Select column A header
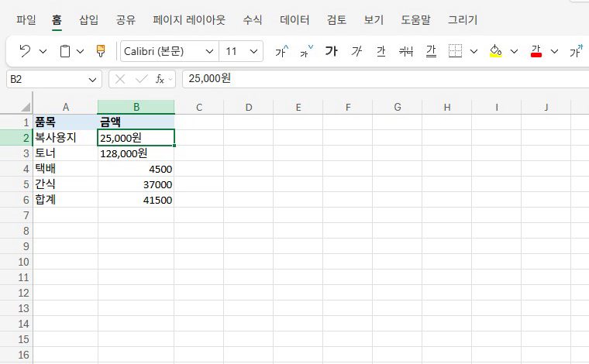Image resolution: width=589 pixels, height=364 pixels. tap(66, 108)
